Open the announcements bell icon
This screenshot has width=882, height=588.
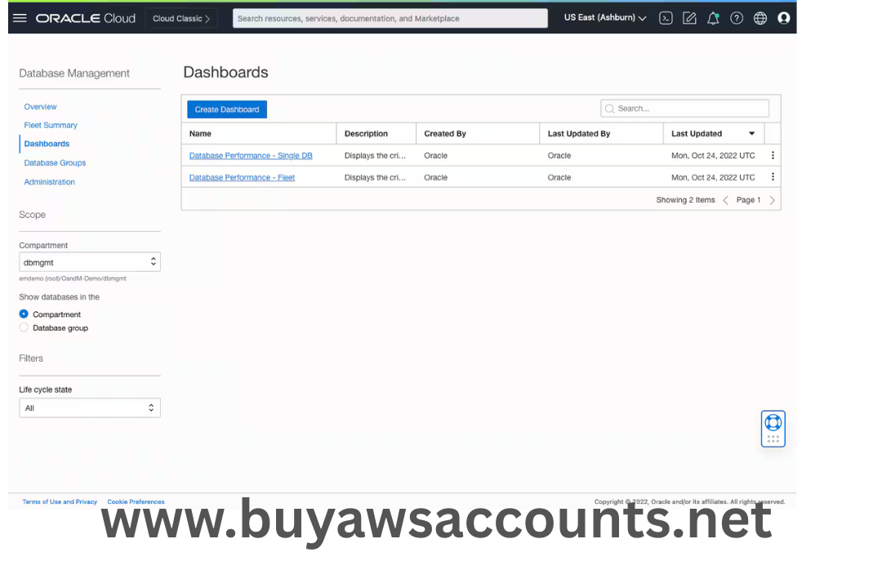click(713, 18)
